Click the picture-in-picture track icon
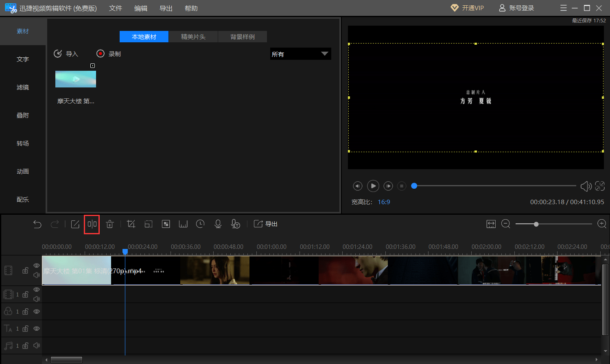Screen dimensions: 610x364 point(8,294)
